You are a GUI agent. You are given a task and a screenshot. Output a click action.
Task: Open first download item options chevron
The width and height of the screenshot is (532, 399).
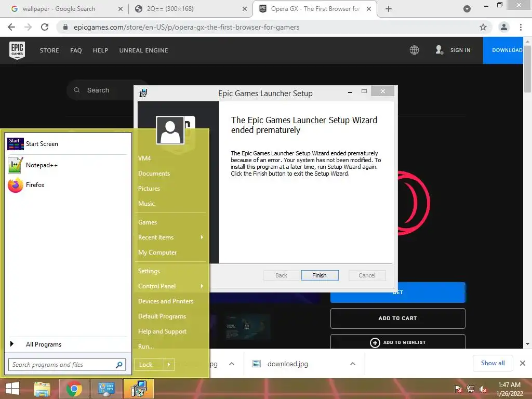pos(232,364)
